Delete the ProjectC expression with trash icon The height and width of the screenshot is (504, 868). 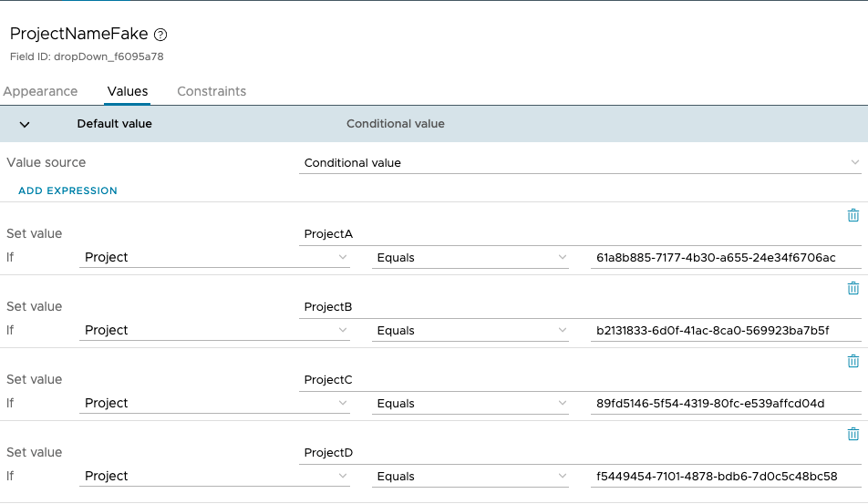(x=853, y=361)
